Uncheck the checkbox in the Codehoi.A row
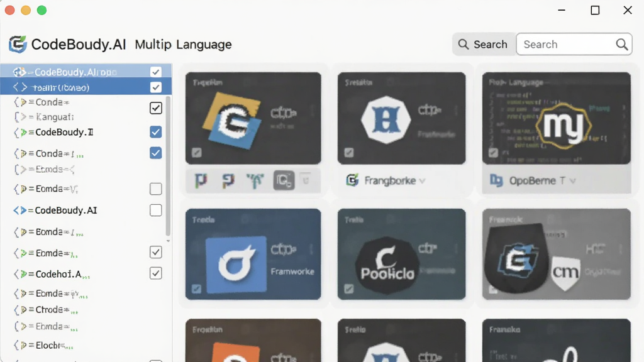Image resolution: width=644 pixels, height=362 pixels. [156, 273]
